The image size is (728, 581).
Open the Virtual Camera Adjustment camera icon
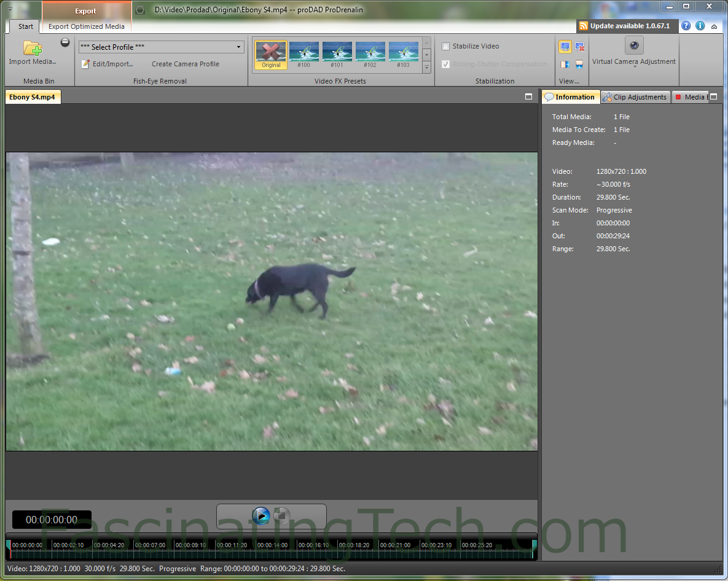(634, 45)
